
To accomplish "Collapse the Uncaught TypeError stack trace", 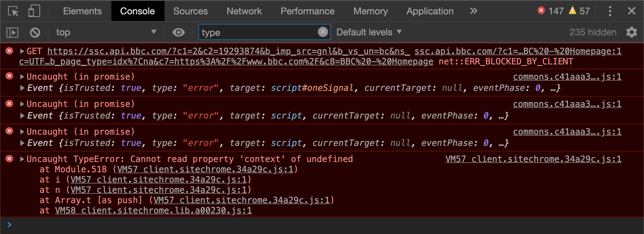I will (x=22, y=159).
